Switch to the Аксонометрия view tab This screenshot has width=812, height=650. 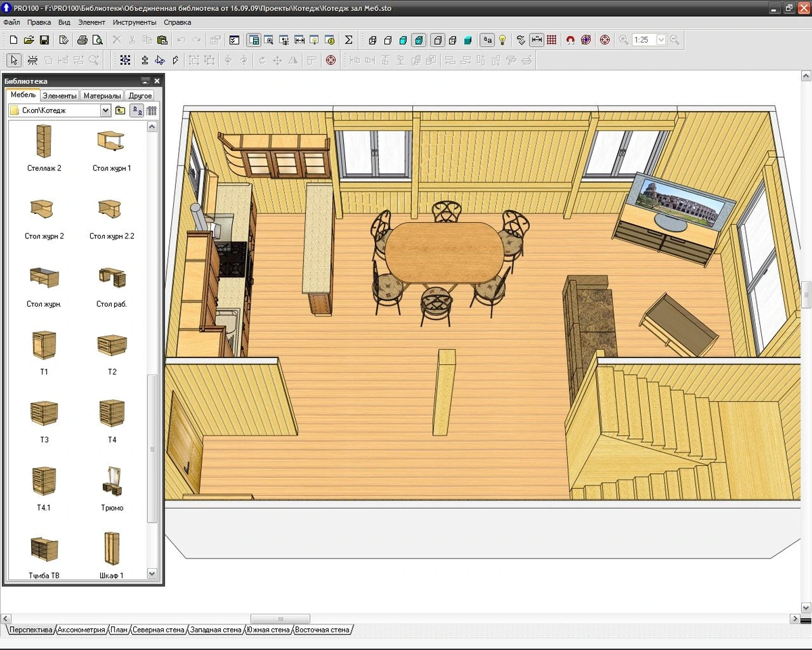(81, 630)
